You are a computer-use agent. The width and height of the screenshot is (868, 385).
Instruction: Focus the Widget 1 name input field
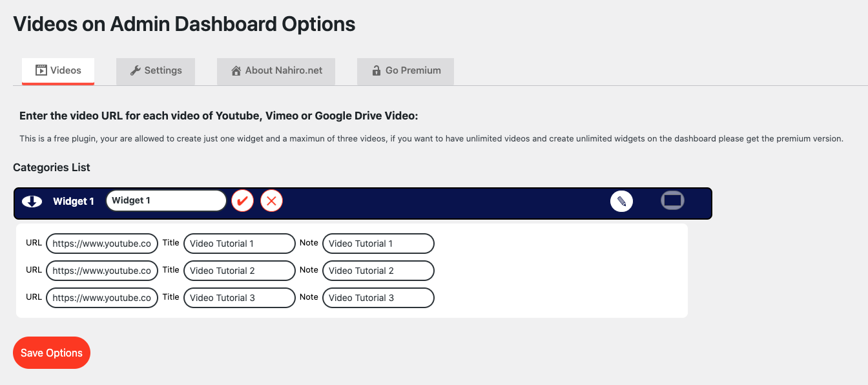(166, 201)
